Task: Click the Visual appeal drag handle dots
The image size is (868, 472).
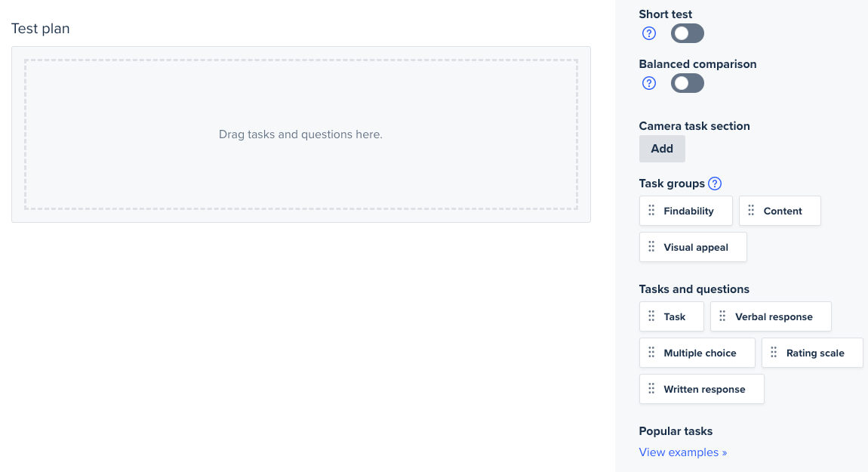Action: pyautogui.click(x=651, y=247)
